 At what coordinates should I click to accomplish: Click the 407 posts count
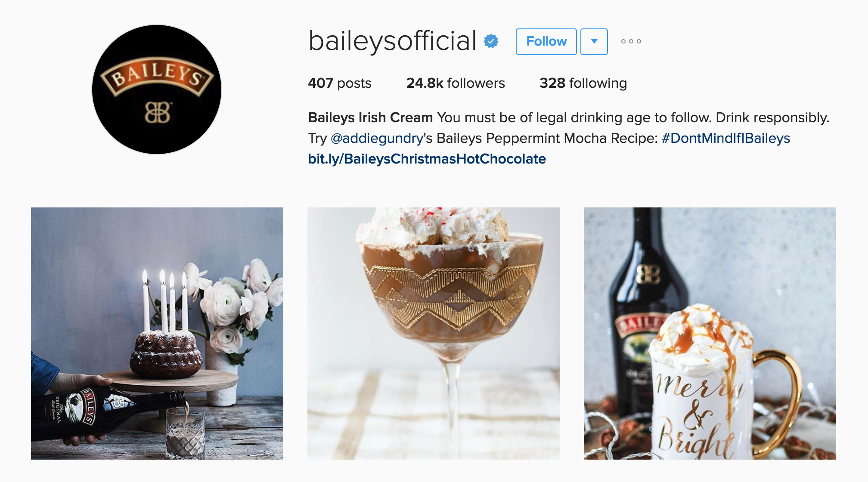point(340,83)
